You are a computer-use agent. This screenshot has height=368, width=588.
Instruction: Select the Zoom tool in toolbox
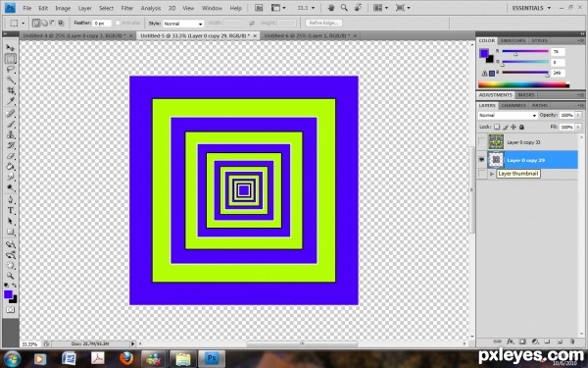(x=11, y=276)
